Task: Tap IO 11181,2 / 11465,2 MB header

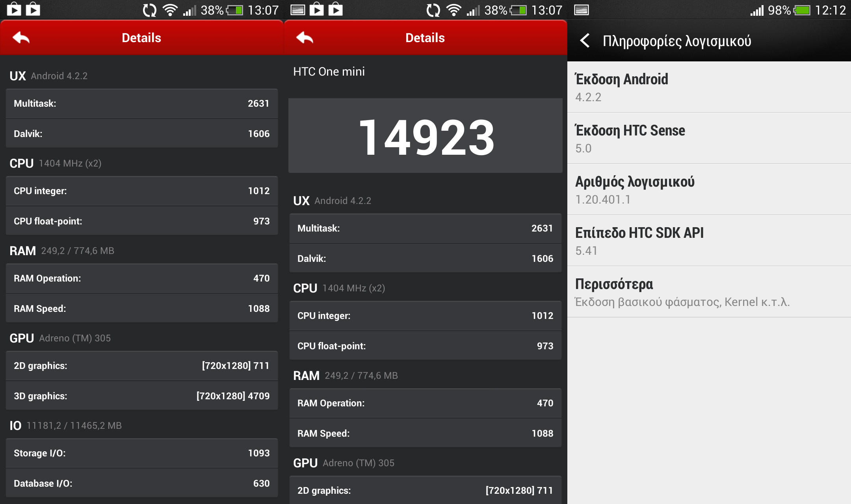Action: (66, 425)
